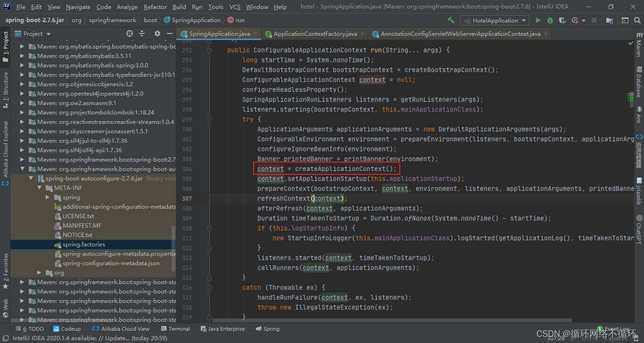Open the Search Everywhere magnifier
644x343 pixels.
tap(637, 20)
